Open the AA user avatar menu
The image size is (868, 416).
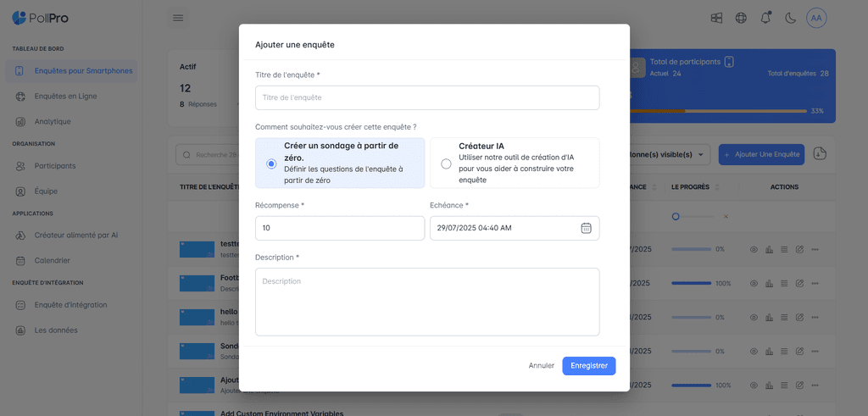click(816, 19)
